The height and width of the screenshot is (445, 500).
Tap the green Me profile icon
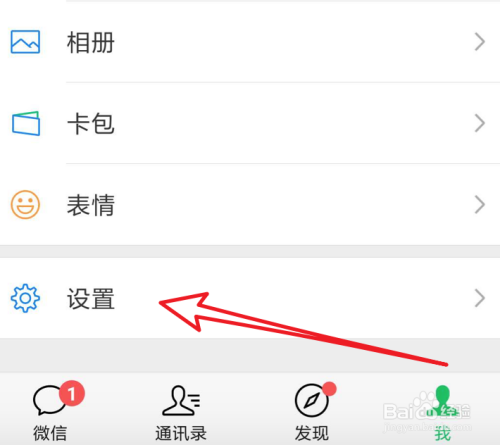click(443, 401)
